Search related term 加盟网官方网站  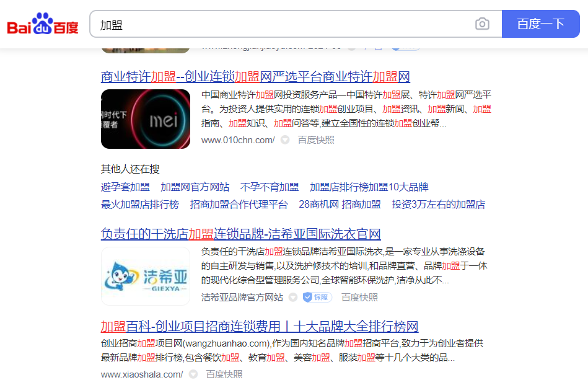195,187
